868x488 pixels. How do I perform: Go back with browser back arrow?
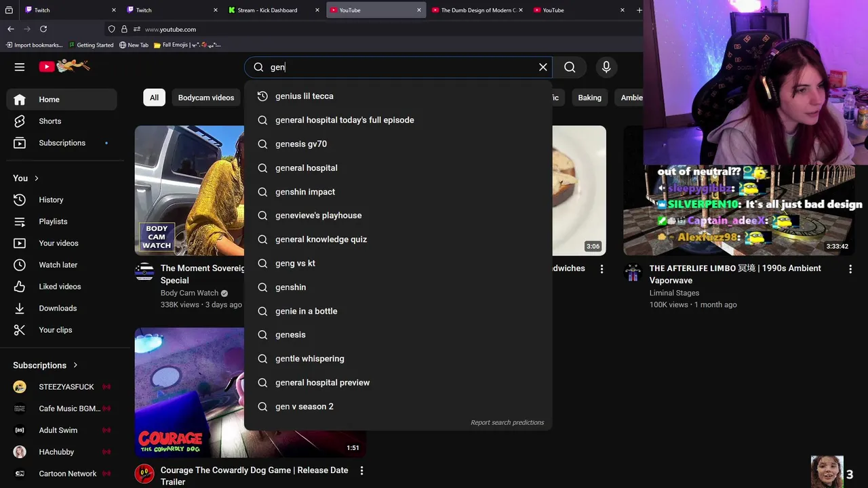pyautogui.click(x=11, y=29)
